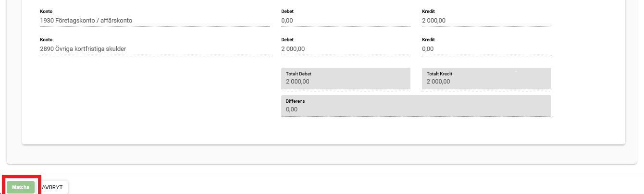Click the Kredit label on the 2890 row

click(428, 39)
